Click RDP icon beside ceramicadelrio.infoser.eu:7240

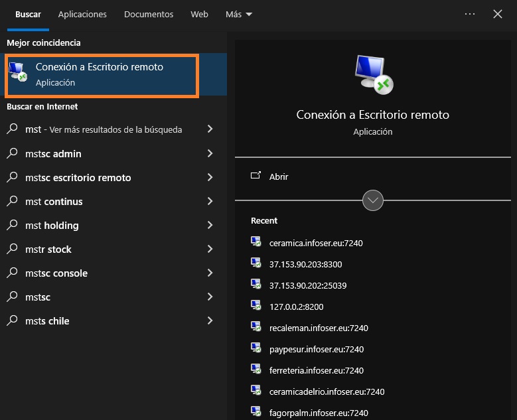coord(256,390)
